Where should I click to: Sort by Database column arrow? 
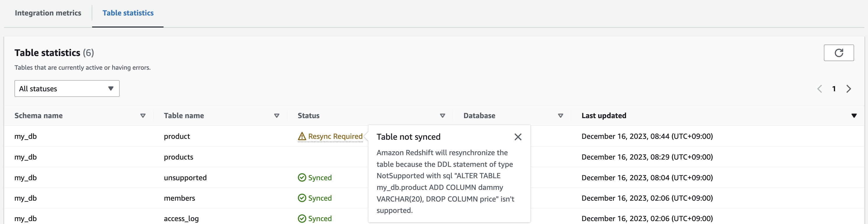560,116
